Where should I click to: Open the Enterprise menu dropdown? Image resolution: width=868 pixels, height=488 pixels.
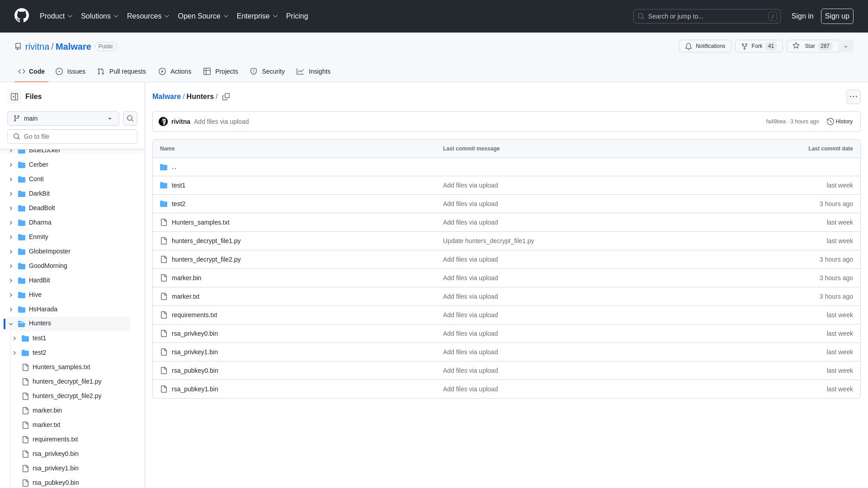pos(257,16)
